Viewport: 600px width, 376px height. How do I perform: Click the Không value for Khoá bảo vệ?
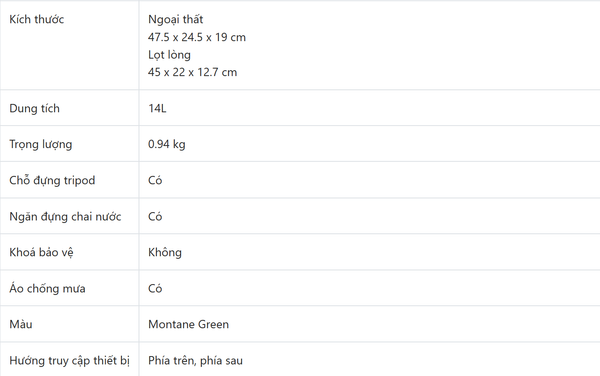coord(165,252)
